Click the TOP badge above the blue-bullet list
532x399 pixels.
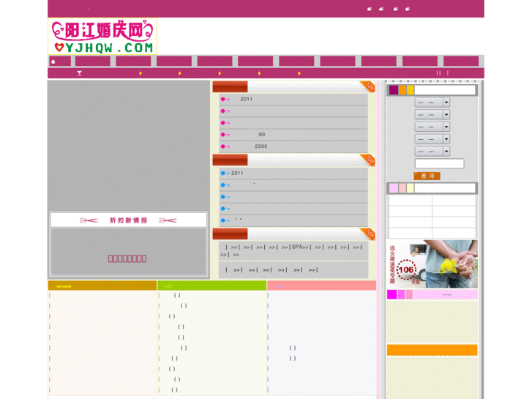[x=367, y=160]
